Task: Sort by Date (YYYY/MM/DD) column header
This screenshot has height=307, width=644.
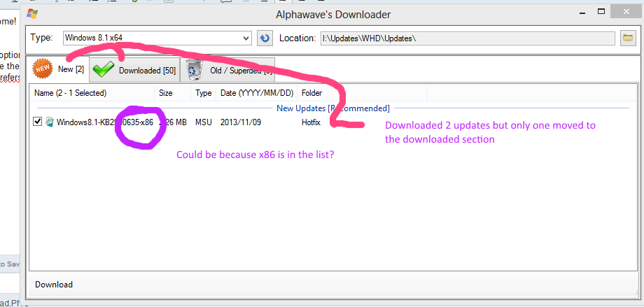Action: (x=257, y=92)
